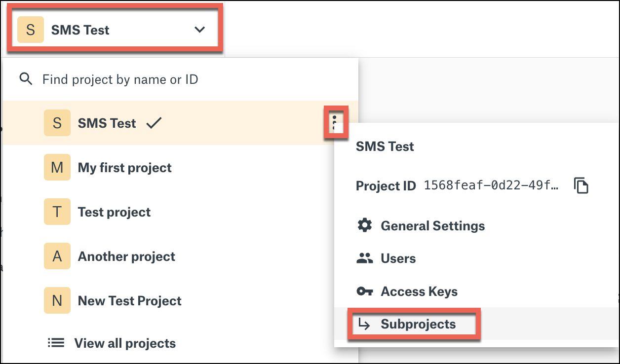Collapse the project switcher chevron

pyautogui.click(x=199, y=30)
